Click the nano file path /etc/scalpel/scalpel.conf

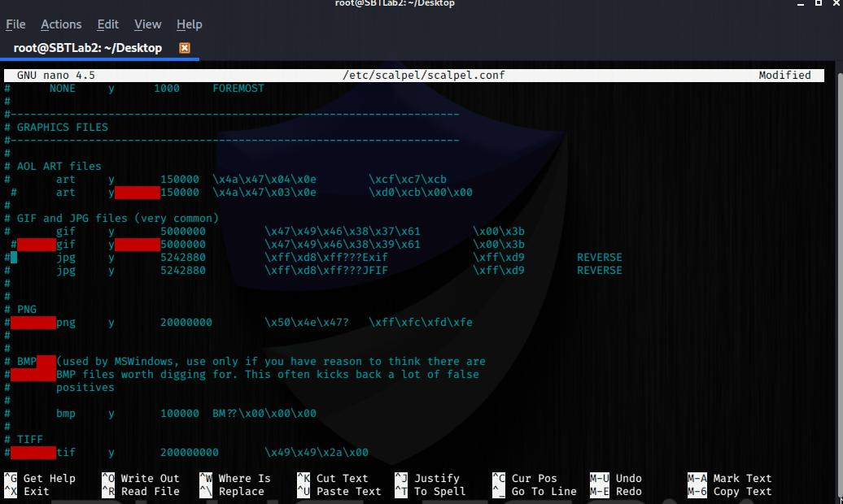coord(424,76)
